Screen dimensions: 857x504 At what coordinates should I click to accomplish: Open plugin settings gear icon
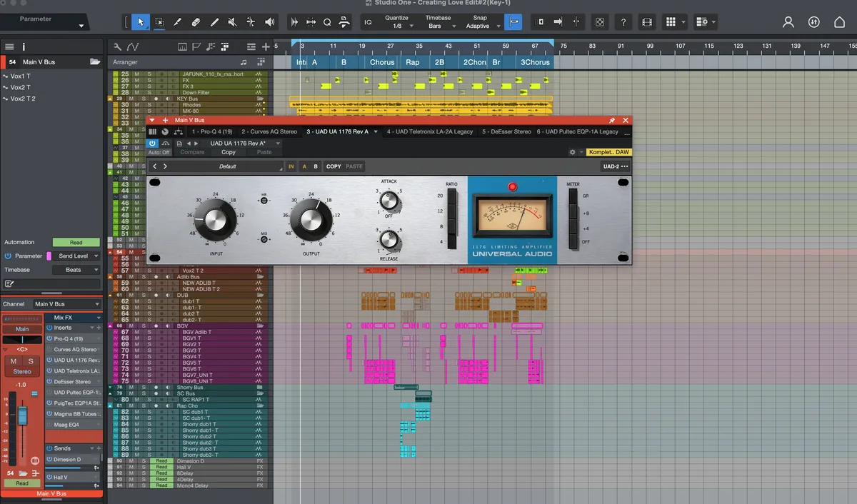point(573,152)
